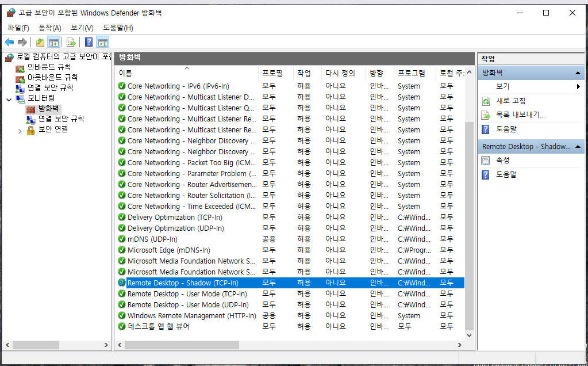Viewport: 588px width, 366px height.
Task: Select the Core Networking - Time Exceeded rule
Action: (x=191, y=207)
